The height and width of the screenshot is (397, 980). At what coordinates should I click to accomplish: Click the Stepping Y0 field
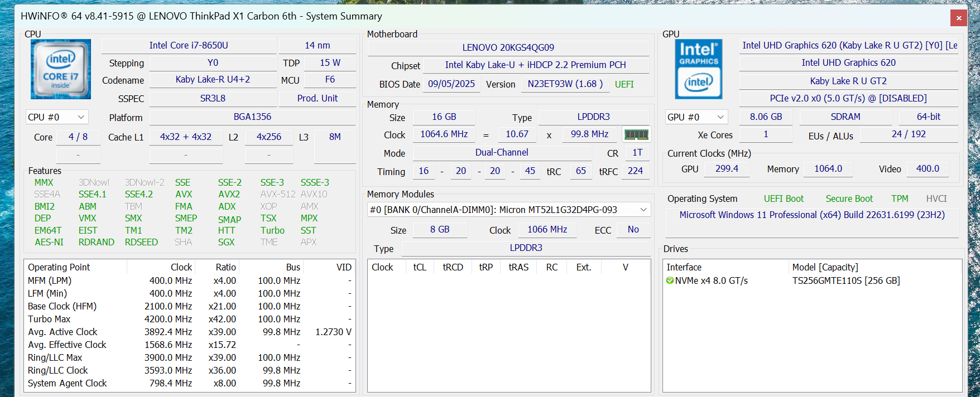213,63
